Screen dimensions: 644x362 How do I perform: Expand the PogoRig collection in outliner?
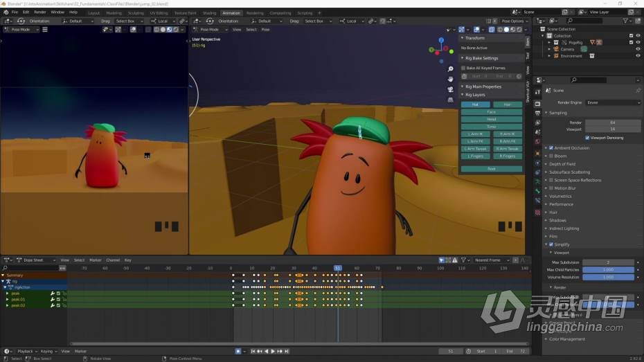tap(550, 42)
